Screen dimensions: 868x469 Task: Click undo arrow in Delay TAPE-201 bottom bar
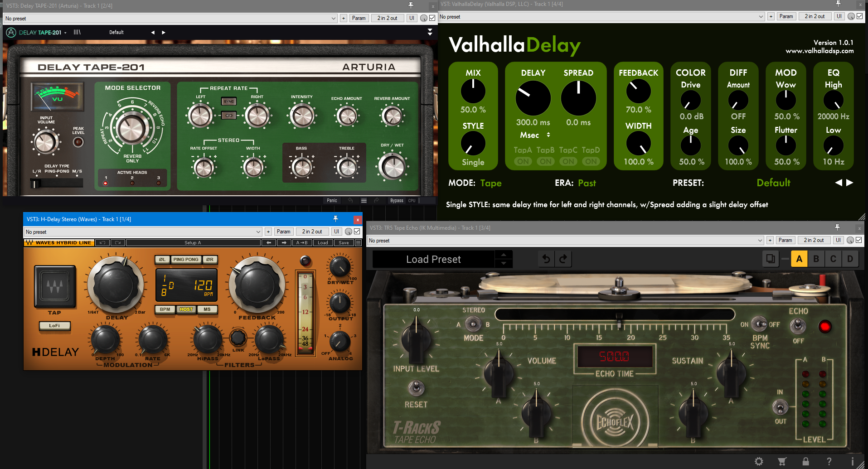350,200
